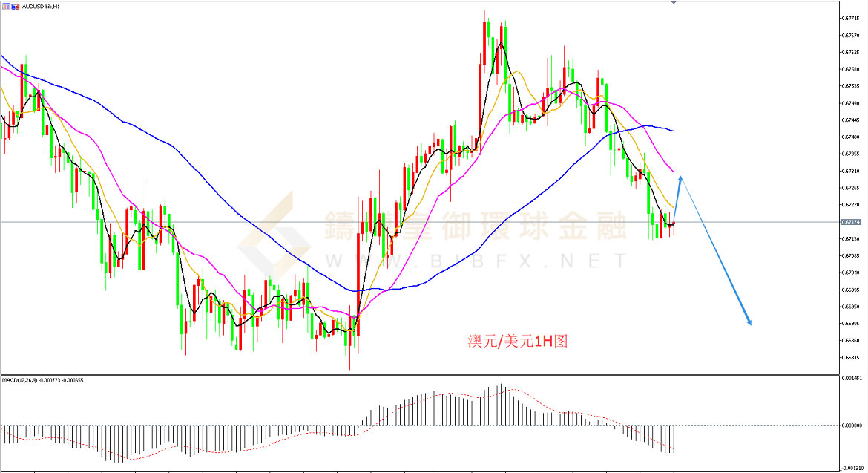Click the MACD scale value 0.001451
This screenshot has width=868, height=473.
[852, 379]
